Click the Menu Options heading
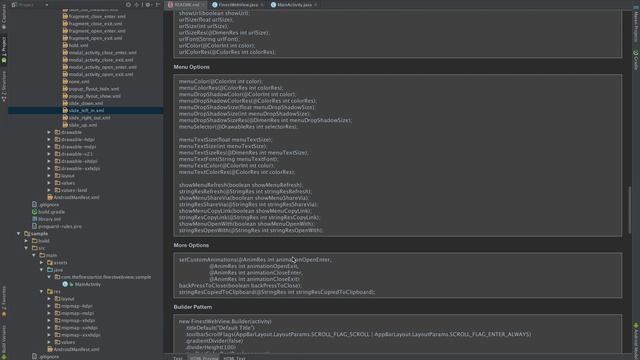Image resolution: width=640 pixels, height=360 pixels. [x=191, y=67]
